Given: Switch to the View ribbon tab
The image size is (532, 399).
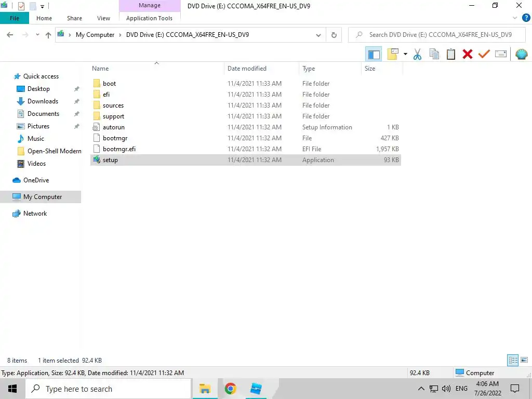Looking at the screenshot, I should point(103,18).
